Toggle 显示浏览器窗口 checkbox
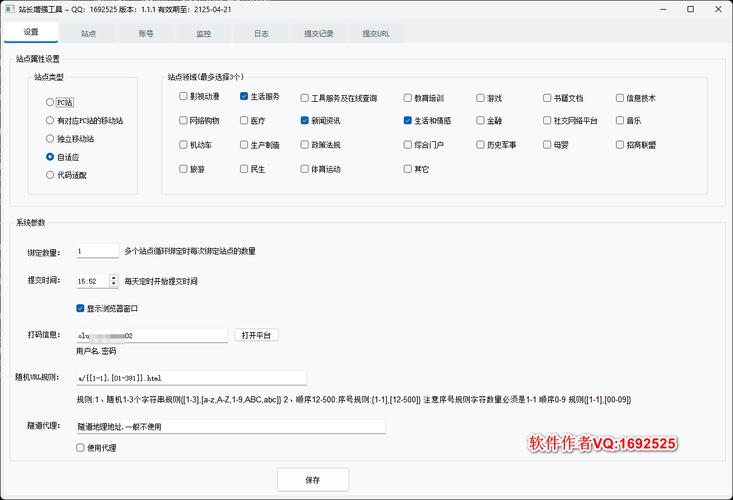733x500 pixels. tap(81, 308)
